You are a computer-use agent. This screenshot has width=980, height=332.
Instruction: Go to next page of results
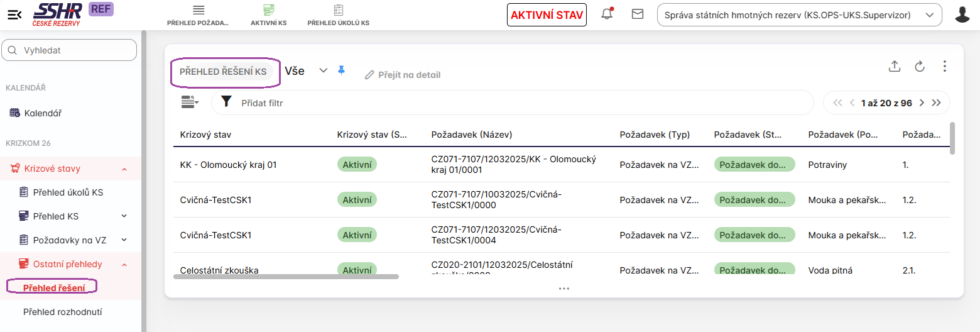pyautogui.click(x=922, y=102)
